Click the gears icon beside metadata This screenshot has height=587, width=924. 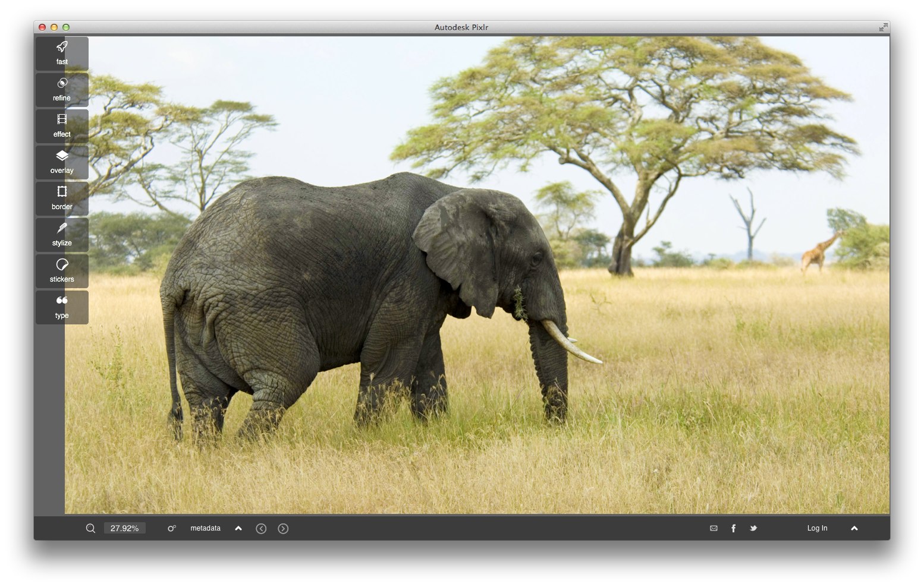(172, 528)
